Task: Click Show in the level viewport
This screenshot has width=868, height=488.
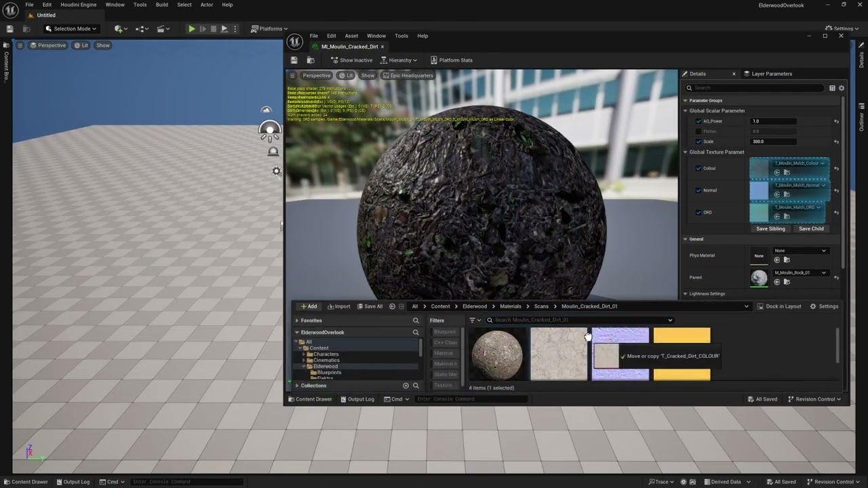Action: coord(102,45)
